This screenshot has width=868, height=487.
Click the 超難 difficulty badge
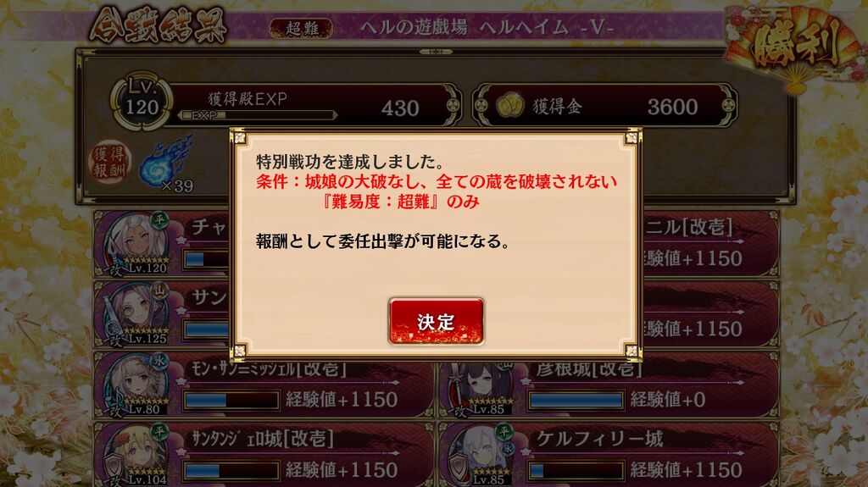[x=302, y=28]
